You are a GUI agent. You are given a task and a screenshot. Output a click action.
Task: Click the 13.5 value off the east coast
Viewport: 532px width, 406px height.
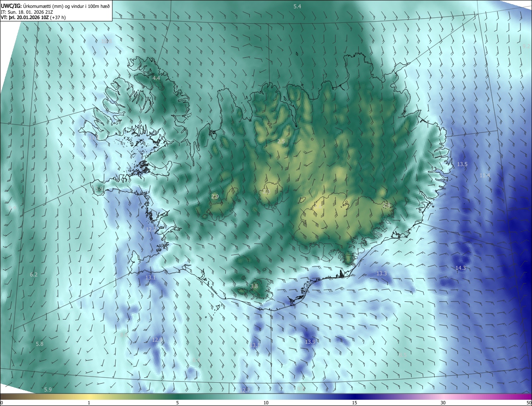pyautogui.click(x=462, y=164)
